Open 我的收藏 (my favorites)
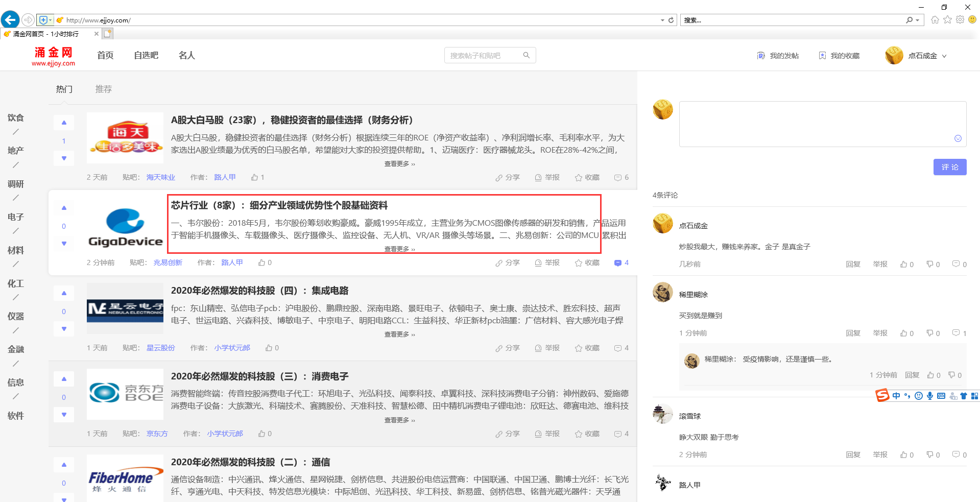The width and height of the screenshot is (980, 502). click(x=839, y=56)
